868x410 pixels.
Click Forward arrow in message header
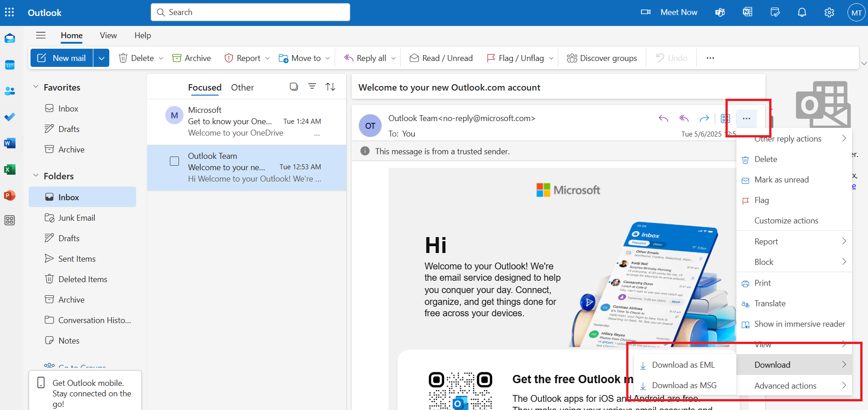[705, 119]
